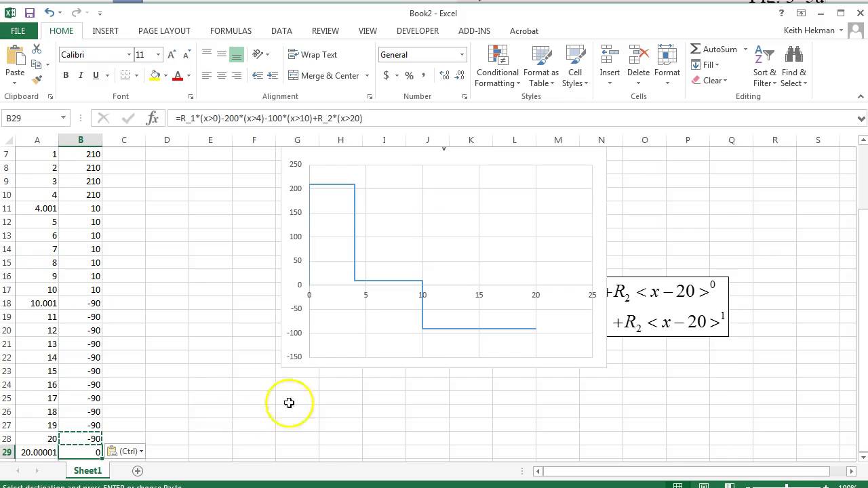Viewport: 868px width, 488px height.
Task: Toggle Italic formatting
Action: click(x=81, y=75)
